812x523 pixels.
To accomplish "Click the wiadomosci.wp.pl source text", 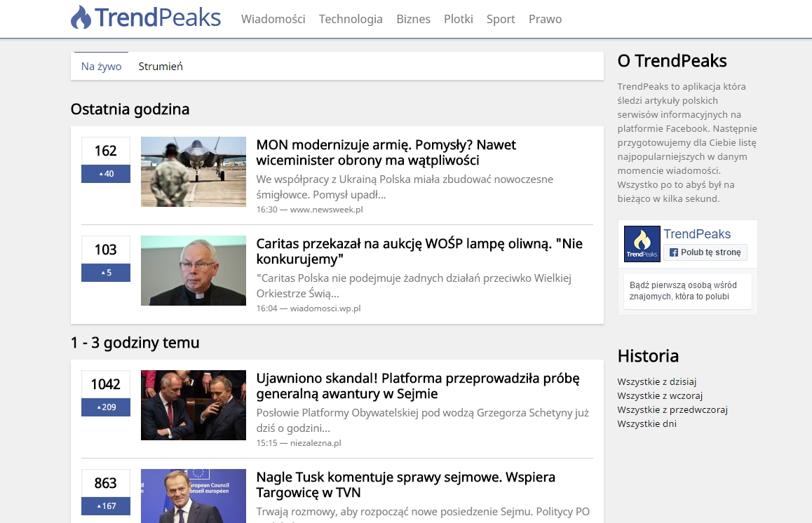I will pos(325,308).
